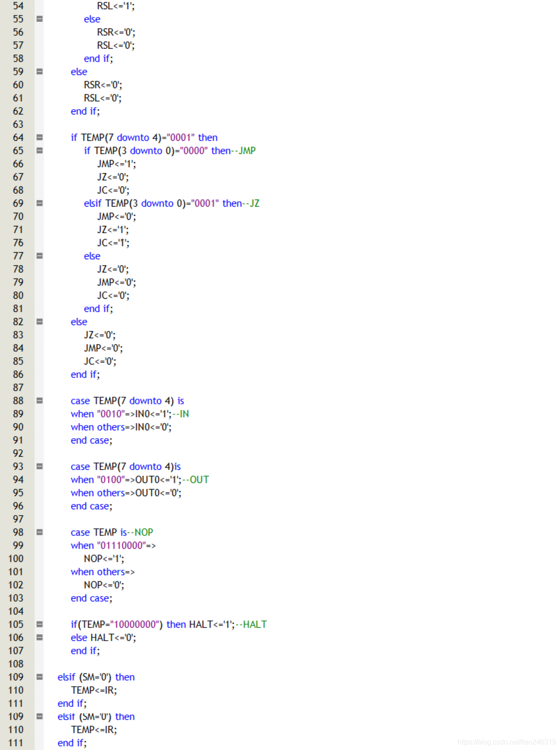Click 'when others=>OUT0<='0';' line

click(126, 493)
